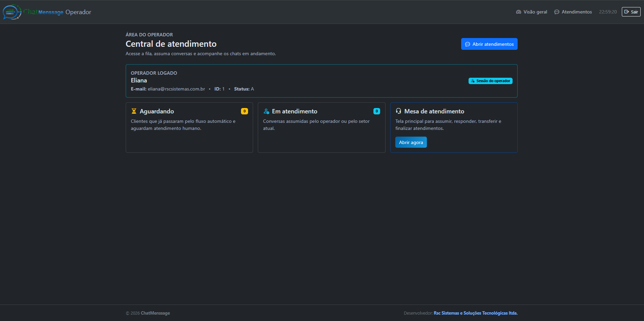Click the clock time 22:59:20

point(608,12)
